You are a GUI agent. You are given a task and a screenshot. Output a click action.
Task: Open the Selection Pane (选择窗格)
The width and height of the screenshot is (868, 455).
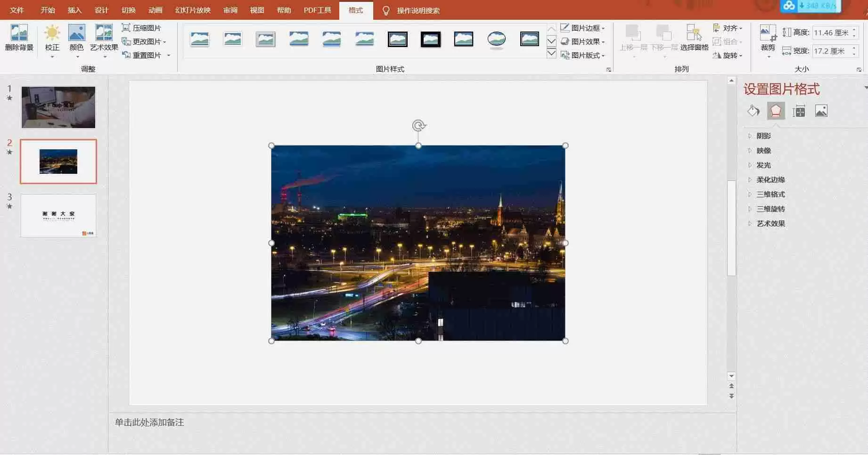coord(694,38)
